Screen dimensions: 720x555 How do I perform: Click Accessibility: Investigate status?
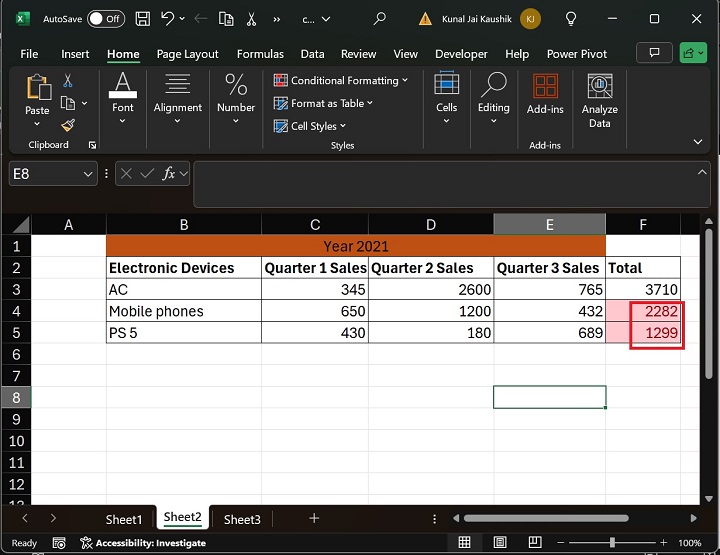coord(143,543)
